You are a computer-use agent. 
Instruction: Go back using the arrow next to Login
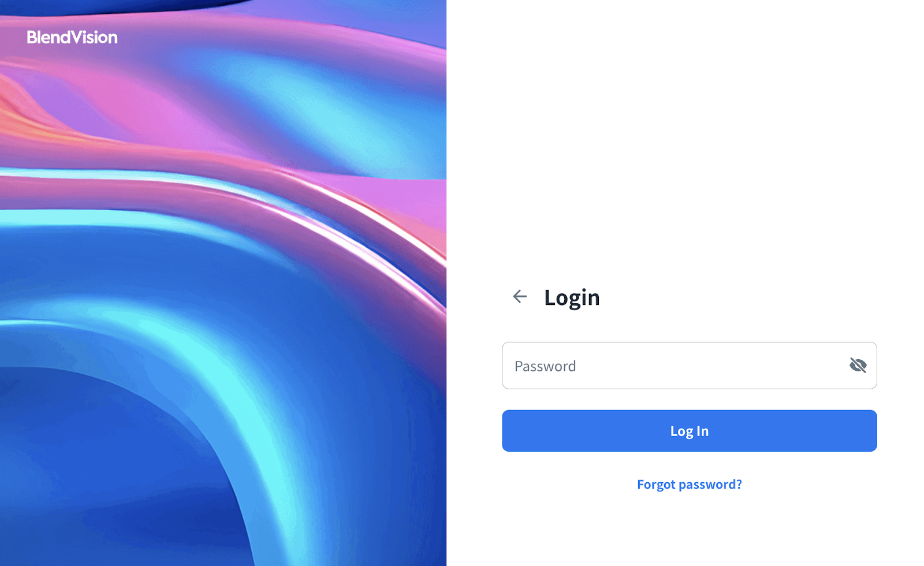520,296
